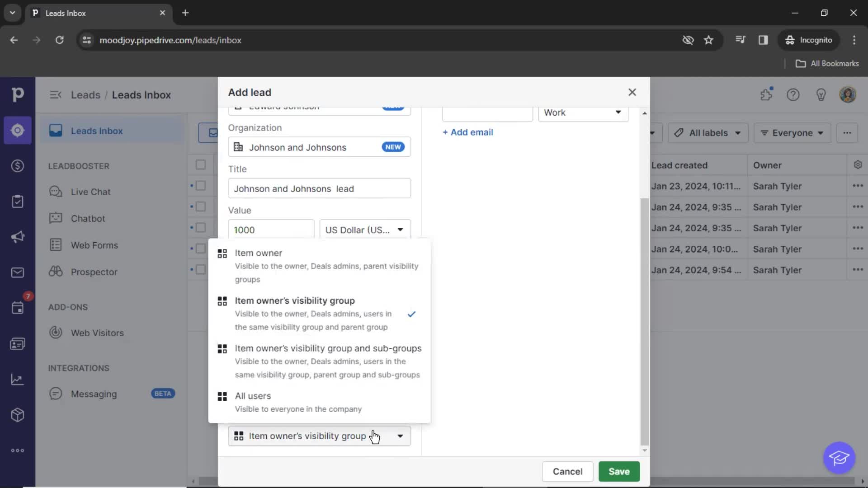
Task: Select Item owner's visibility group menu item
Action: (295, 300)
